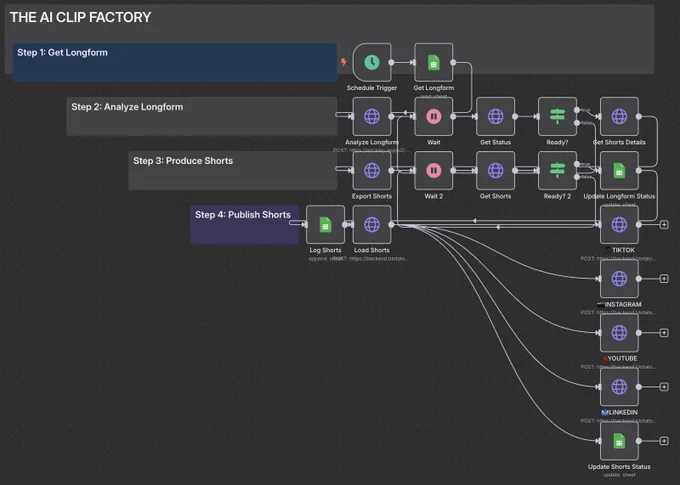Add a node after Update Shorts Status
Viewport: 680px width, 485px height.
pos(664,441)
